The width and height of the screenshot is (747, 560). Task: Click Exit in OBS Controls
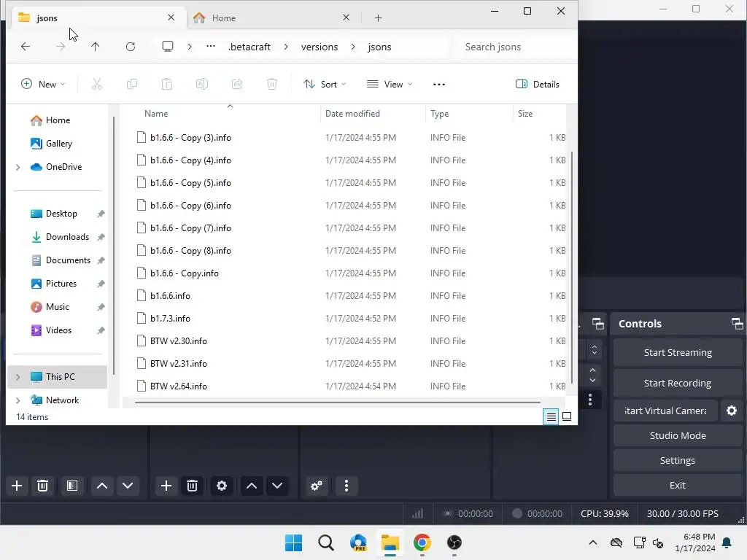(x=678, y=485)
